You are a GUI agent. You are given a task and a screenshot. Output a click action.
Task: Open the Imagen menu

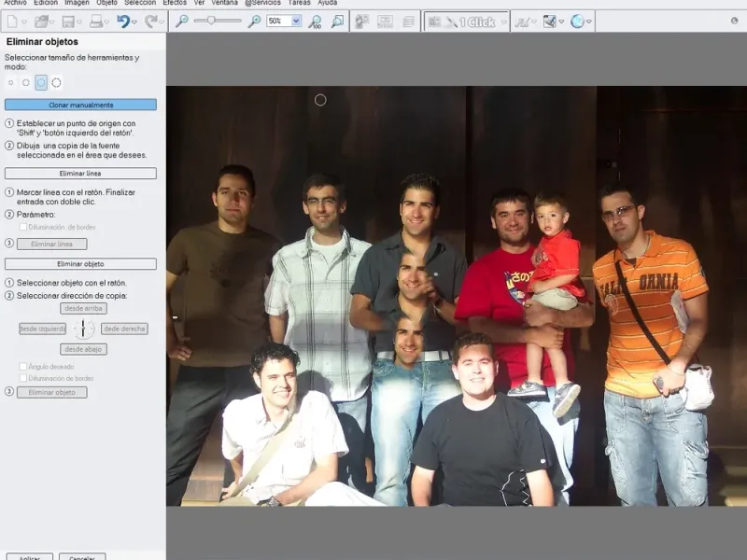77,3
